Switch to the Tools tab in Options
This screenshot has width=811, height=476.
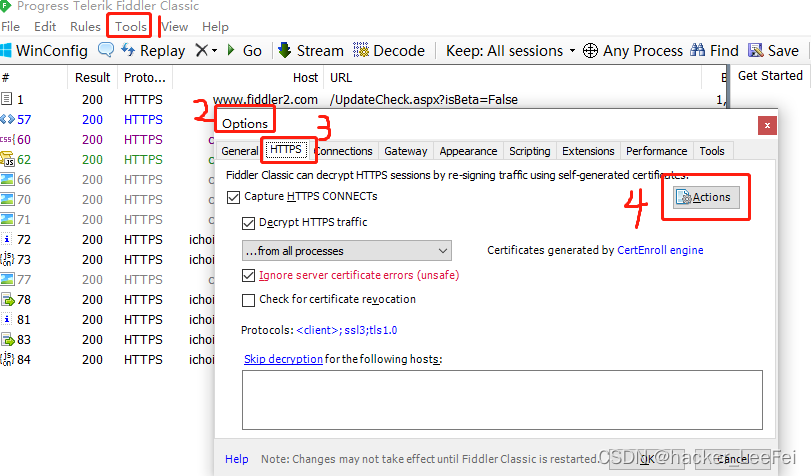click(x=712, y=151)
